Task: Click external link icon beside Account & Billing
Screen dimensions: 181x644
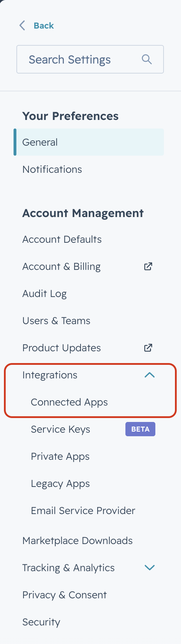Action: click(148, 266)
